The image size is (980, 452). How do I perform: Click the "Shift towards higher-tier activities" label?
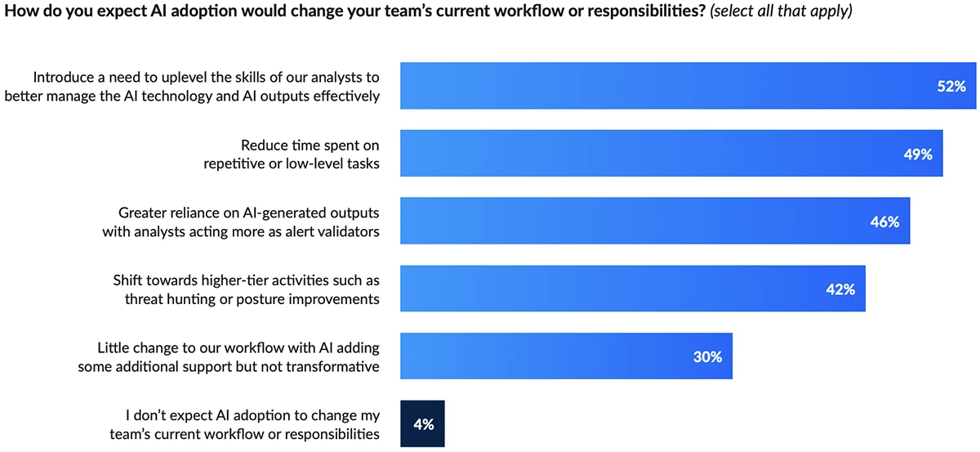246,289
